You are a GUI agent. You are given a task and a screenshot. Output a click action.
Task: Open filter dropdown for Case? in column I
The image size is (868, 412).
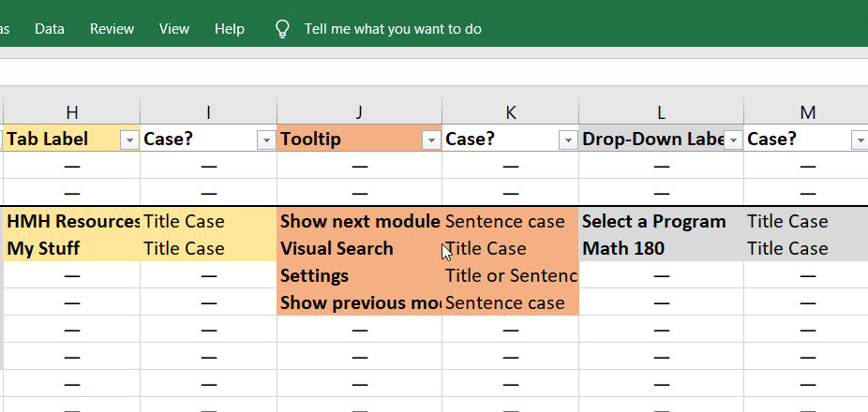(x=265, y=140)
